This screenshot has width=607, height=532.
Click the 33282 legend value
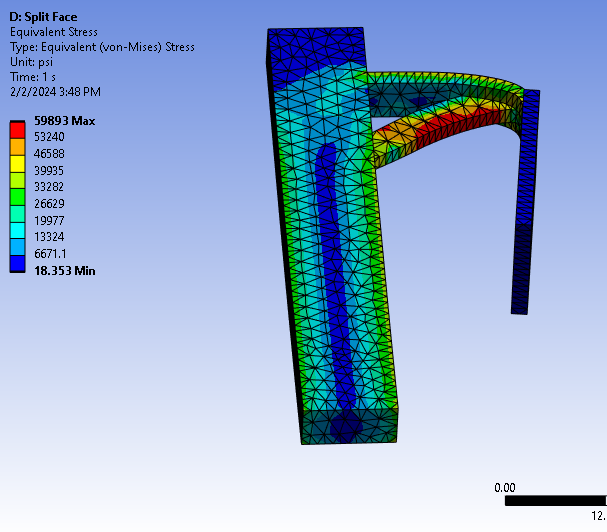[x=49, y=187]
